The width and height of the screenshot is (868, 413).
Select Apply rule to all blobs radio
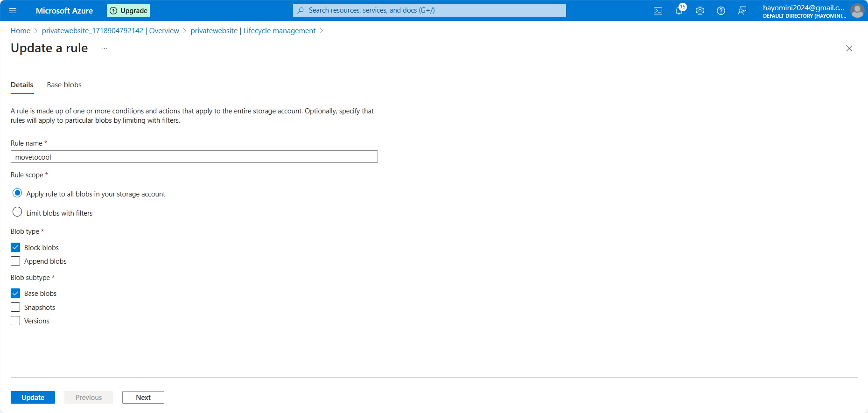(17, 193)
